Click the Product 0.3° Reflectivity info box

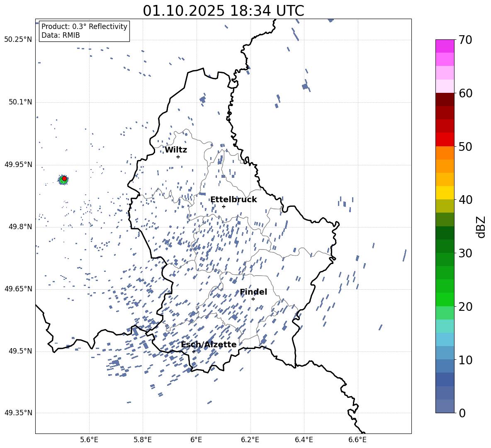tap(84, 31)
